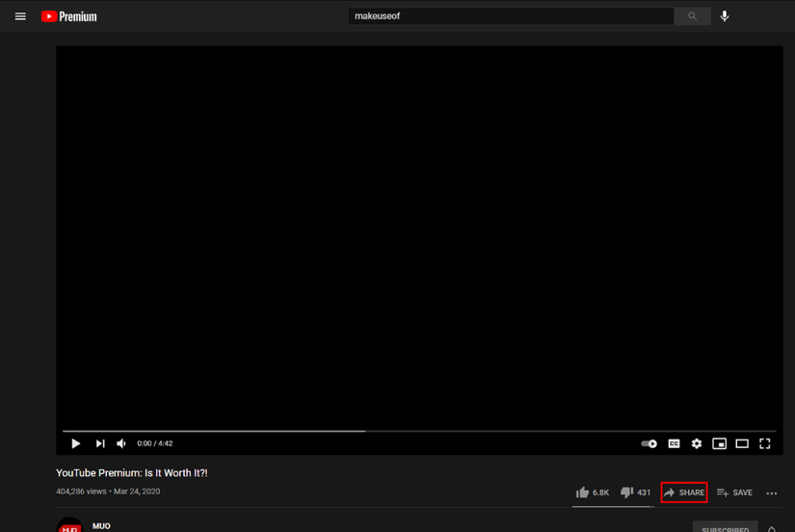Skip to the next video
The height and width of the screenshot is (532, 795).
[x=100, y=443]
